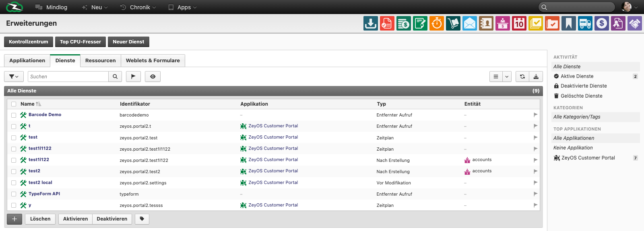Open the orange stopwatch time-tracking app
Image resolution: width=644 pixels, height=231 pixels.
437,23
